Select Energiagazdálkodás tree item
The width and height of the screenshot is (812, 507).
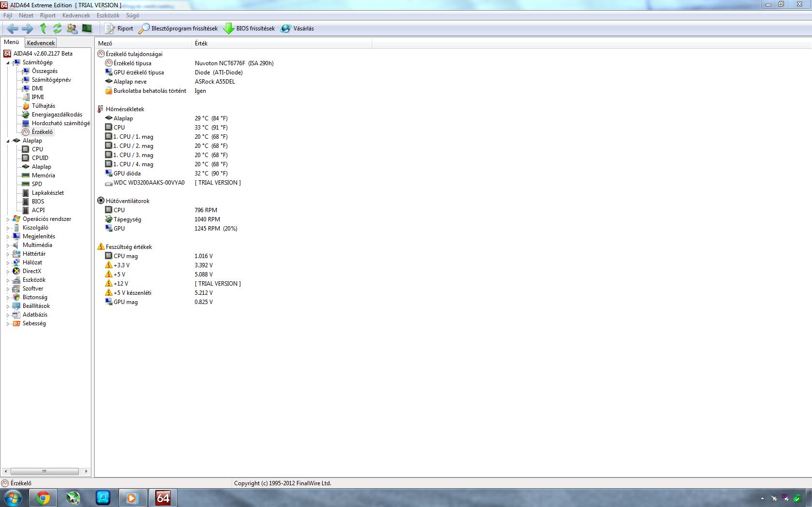57,115
